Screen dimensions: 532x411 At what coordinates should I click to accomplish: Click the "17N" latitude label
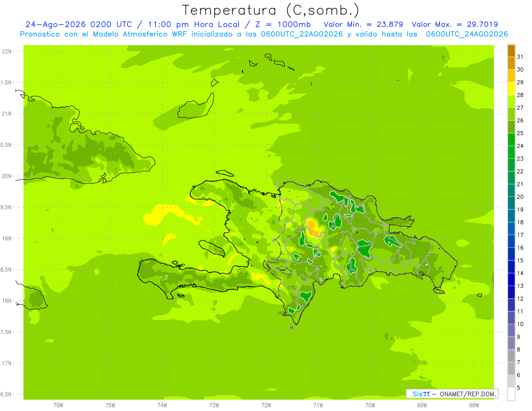[7, 364]
